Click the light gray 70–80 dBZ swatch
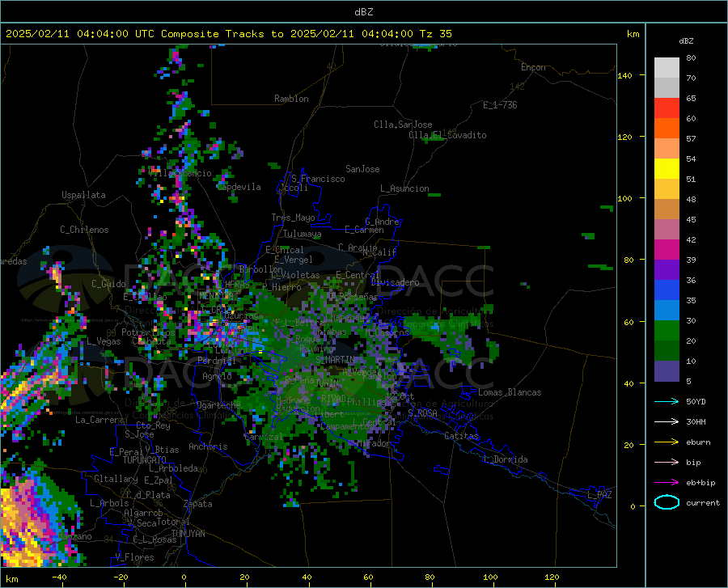 point(667,68)
